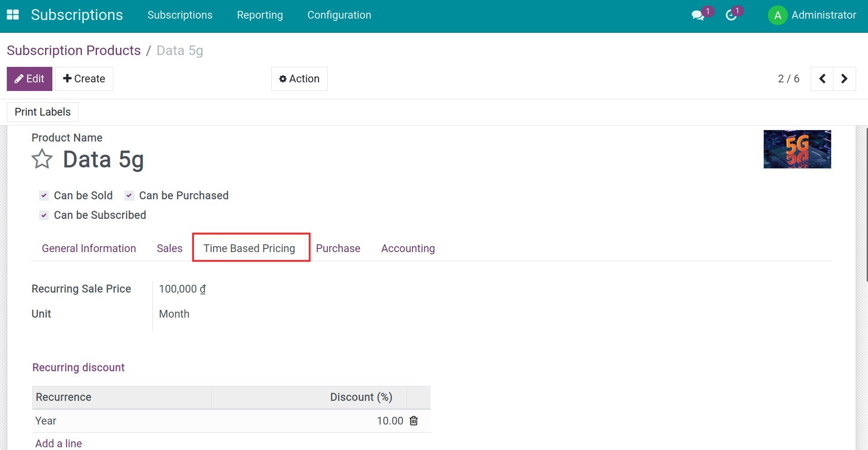Image resolution: width=868 pixels, height=450 pixels.
Task: Switch to the Accounting tab
Action: [407, 248]
